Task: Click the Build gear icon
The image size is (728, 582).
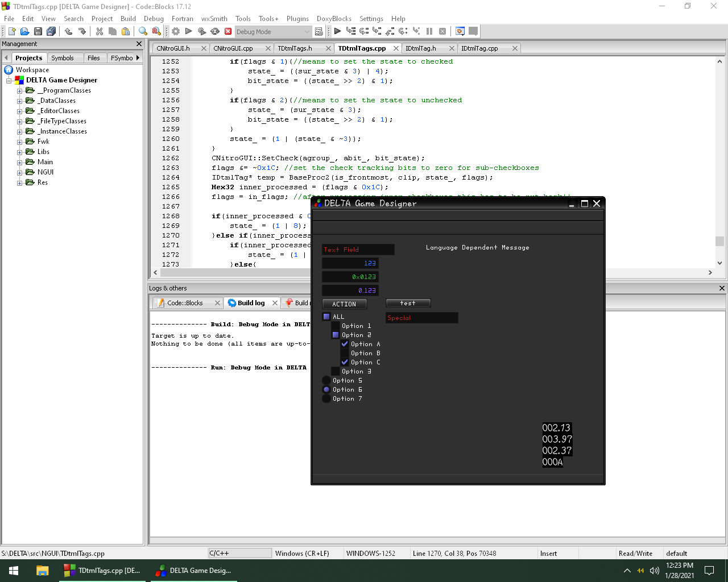Action: coord(176,32)
